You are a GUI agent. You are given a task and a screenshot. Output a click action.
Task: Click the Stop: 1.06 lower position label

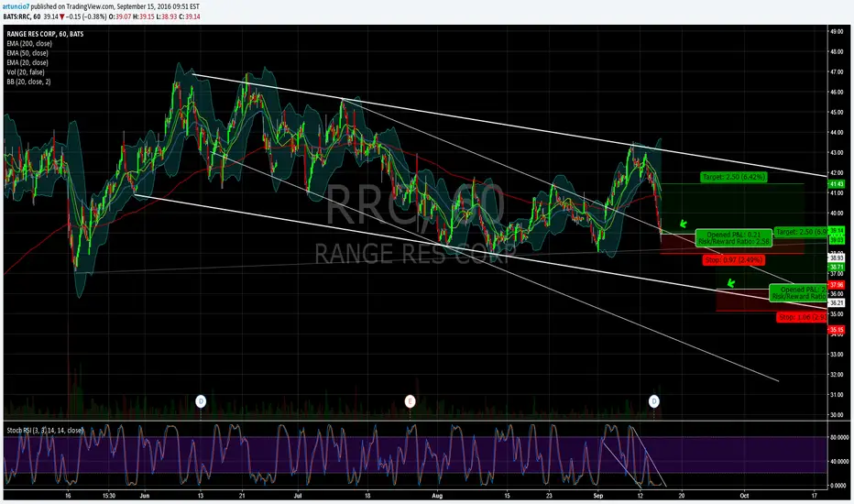tap(803, 317)
